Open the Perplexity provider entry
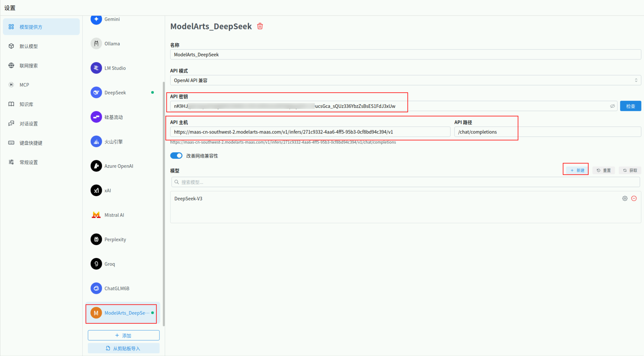Image resolution: width=644 pixels, height=356 pixels. pos(115,239)
